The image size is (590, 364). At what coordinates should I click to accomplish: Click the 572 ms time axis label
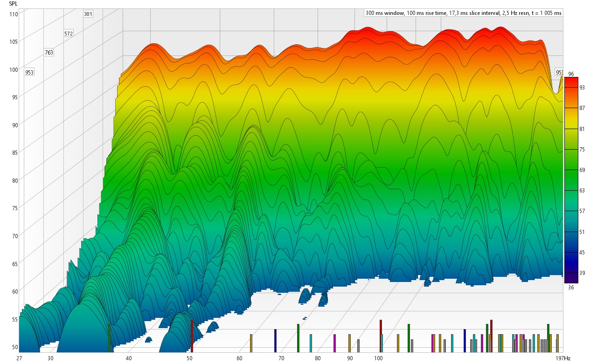point(69,34)
